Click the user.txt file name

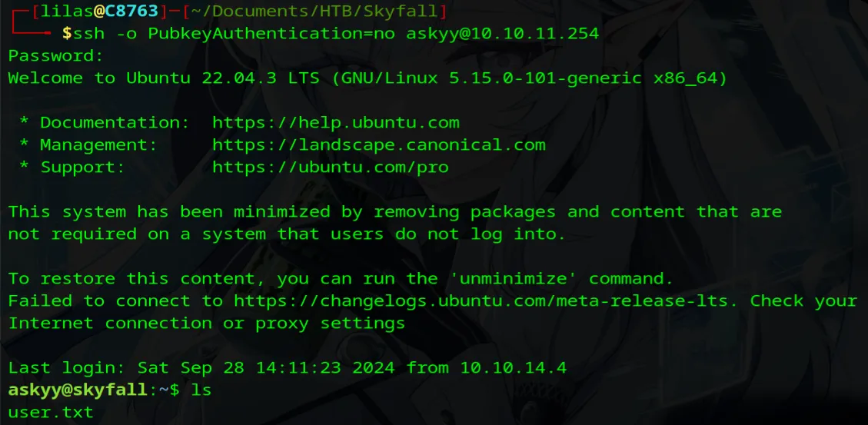51,413
